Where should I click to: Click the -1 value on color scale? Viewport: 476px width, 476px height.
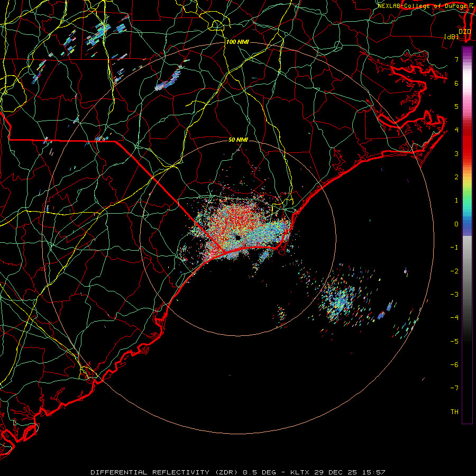[454, 247]
